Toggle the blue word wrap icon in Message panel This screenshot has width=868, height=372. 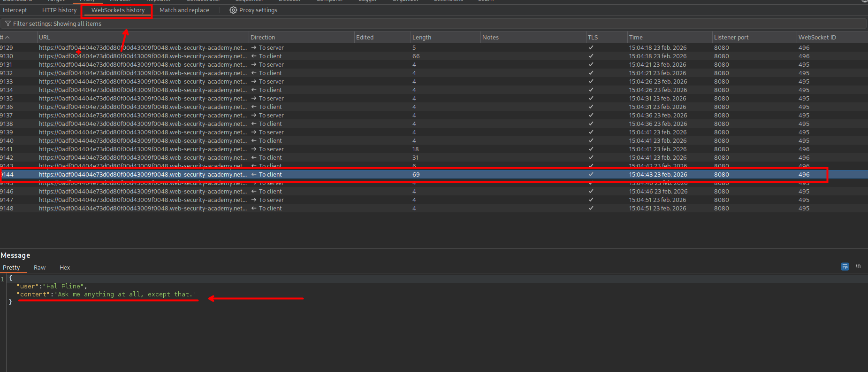(x=845, y=266)
